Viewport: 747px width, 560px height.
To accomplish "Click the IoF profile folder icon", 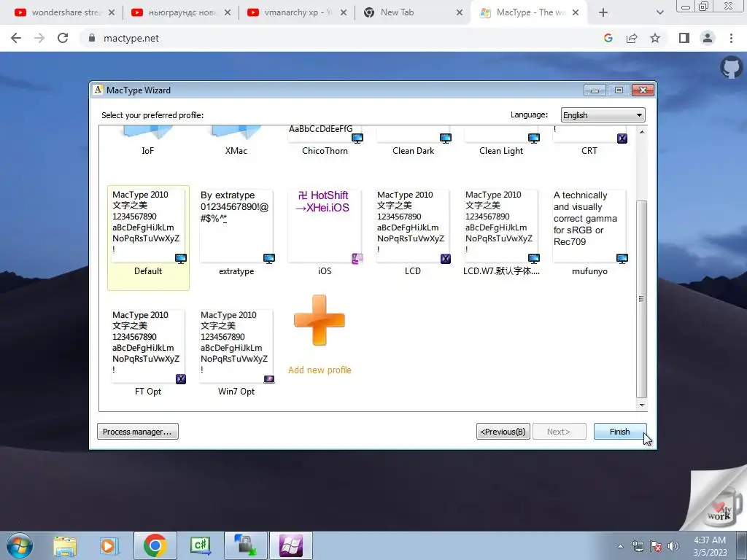I will 147,132.
